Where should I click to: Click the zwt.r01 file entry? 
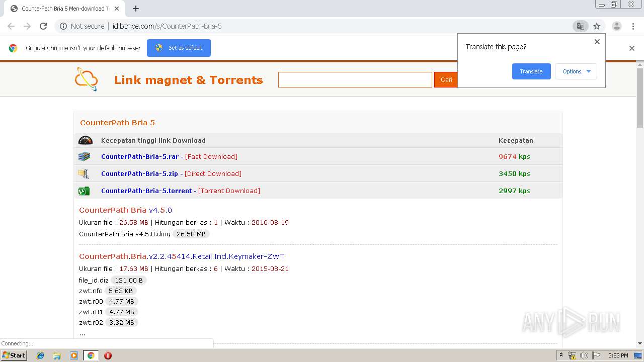(x=91, y=312)
